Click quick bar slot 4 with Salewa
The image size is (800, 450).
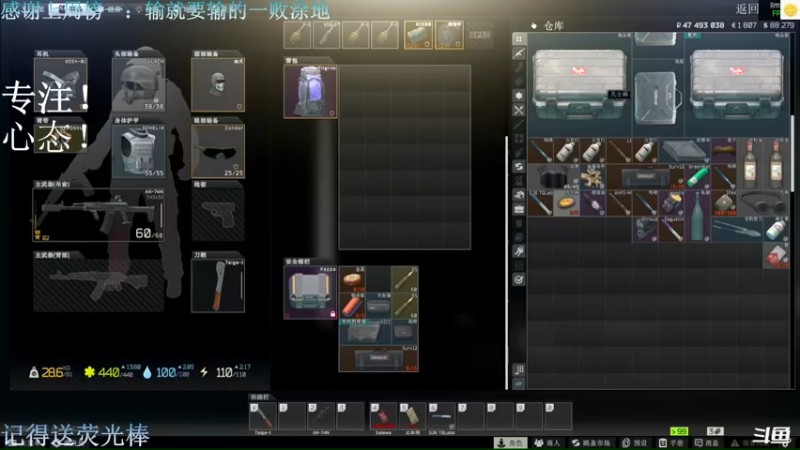[x=383, y=416]
